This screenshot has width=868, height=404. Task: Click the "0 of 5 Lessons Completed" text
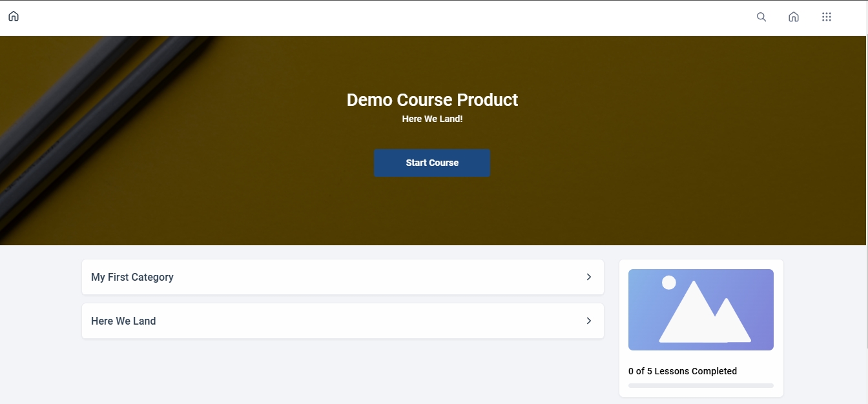682,371
